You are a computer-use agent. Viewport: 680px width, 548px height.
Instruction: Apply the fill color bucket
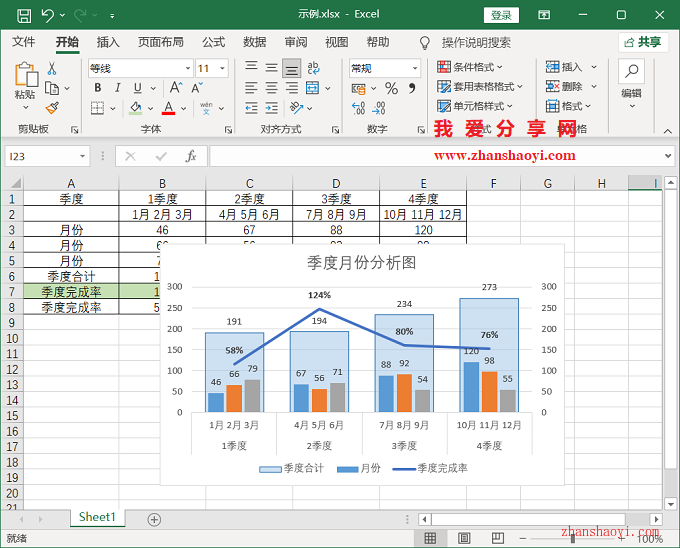point(136,108)
